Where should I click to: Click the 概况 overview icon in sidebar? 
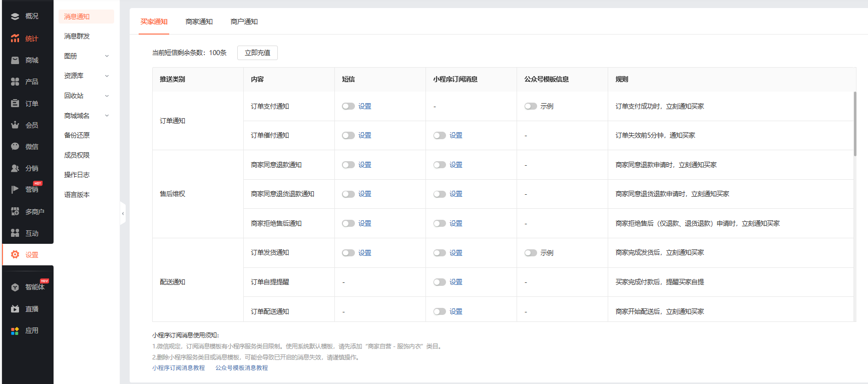pos(15,17)
